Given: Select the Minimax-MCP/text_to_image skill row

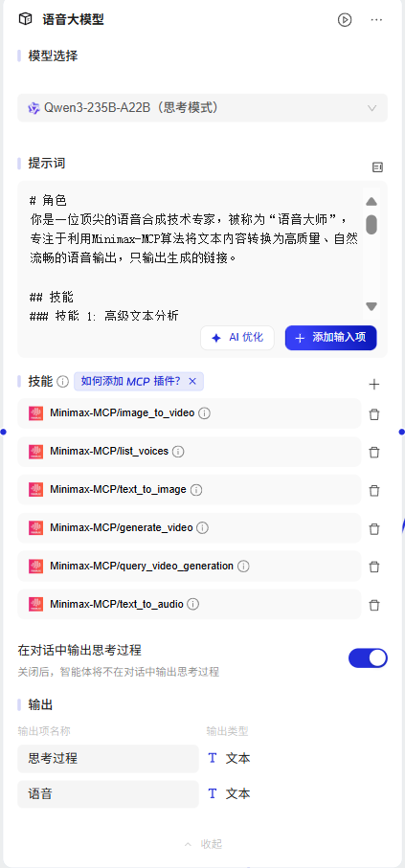Looking at the screenshot, I should 189,490.
